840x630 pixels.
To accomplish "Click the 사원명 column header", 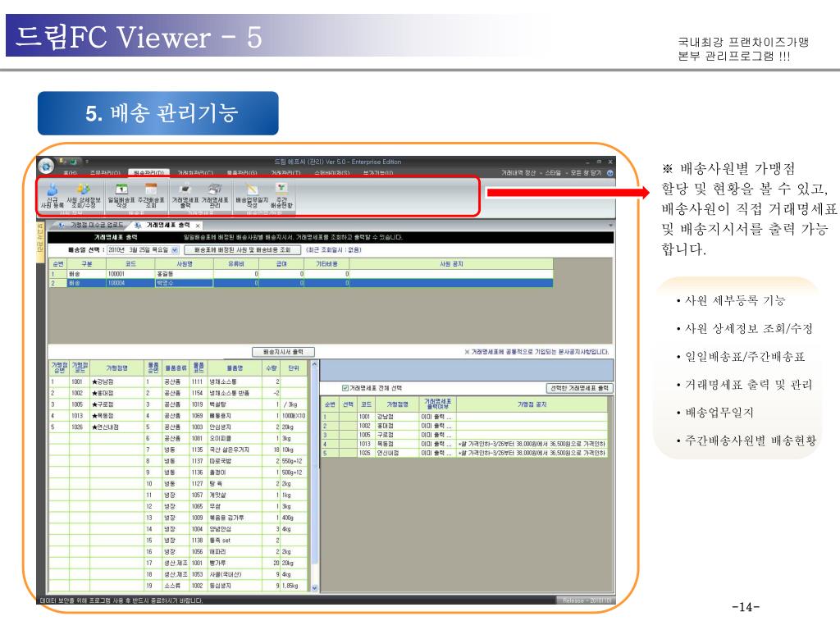I will pyautogui.click(x=185, y=264).
